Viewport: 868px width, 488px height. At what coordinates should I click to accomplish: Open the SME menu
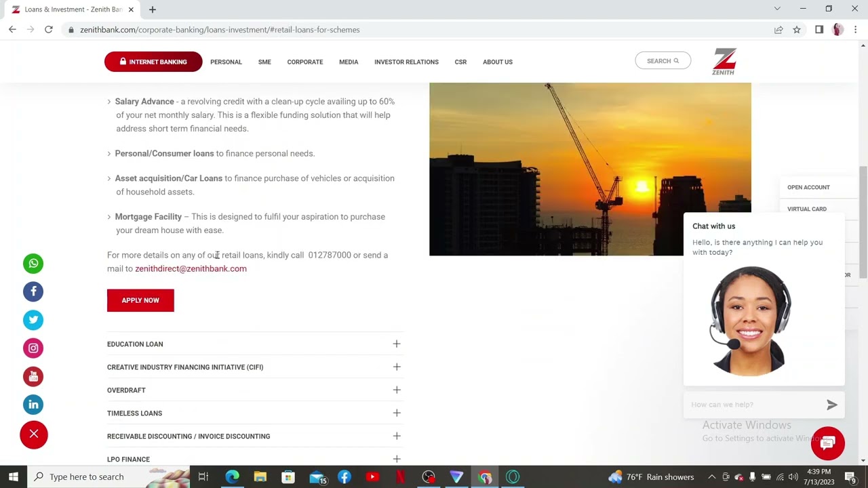pos(264,62)
